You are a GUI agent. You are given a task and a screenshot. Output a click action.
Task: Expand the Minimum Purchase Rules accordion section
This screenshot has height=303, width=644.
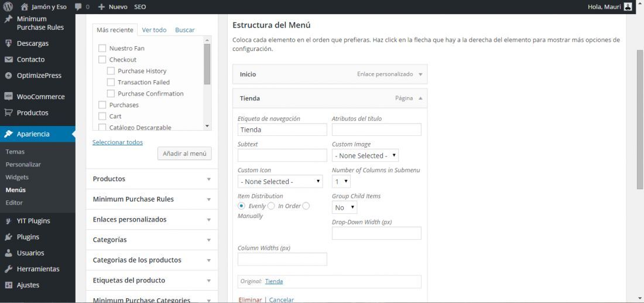tap(152, 199)
